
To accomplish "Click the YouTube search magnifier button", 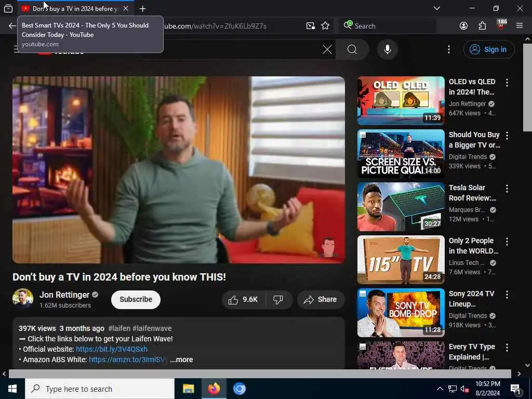I will 352,49.
